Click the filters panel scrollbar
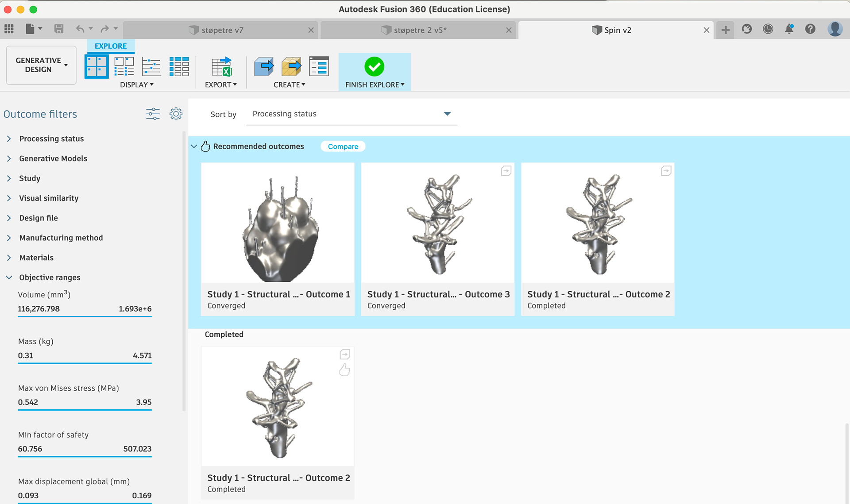The width and height of the screenshot is (850, 504). tap(184, 271)
